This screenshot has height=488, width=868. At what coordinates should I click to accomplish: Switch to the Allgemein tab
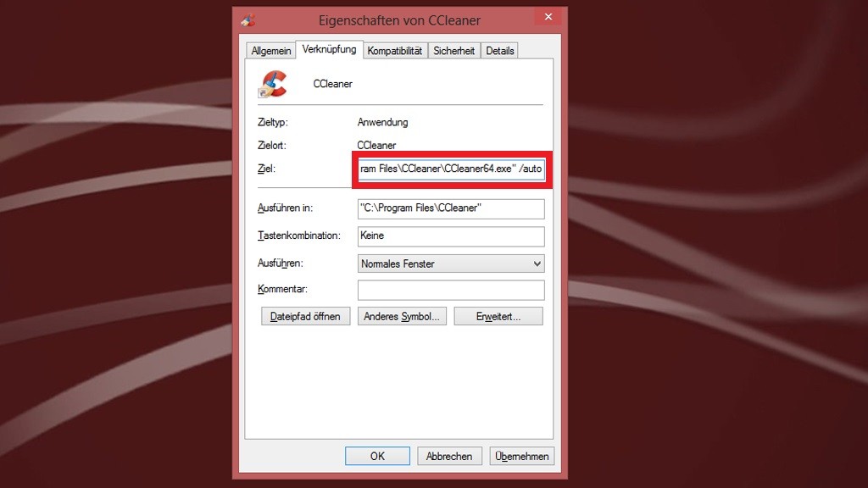(x=270, y=51)
